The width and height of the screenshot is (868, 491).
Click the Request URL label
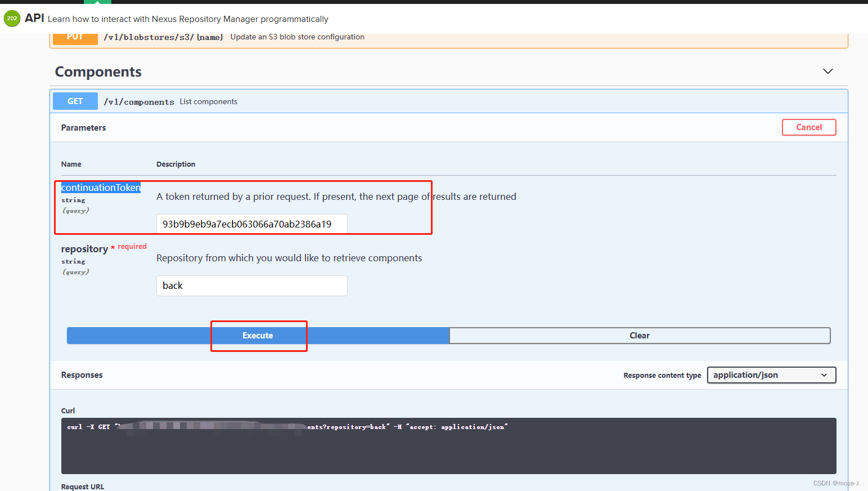(x=83, y=486)
